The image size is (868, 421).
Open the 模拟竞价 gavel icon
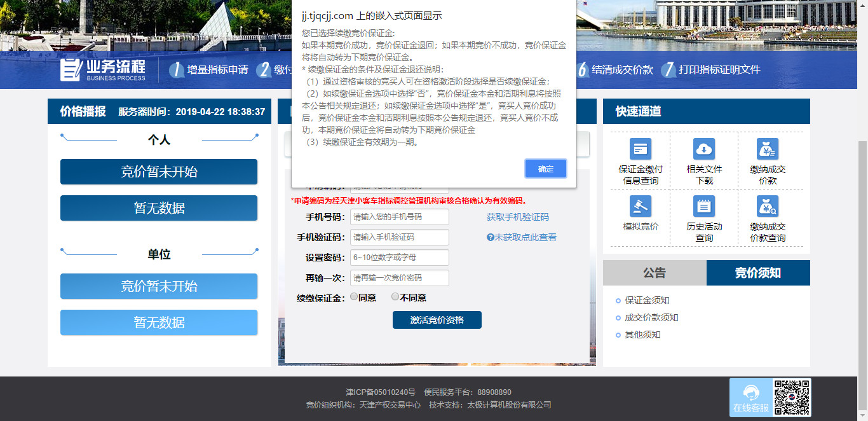640,207
